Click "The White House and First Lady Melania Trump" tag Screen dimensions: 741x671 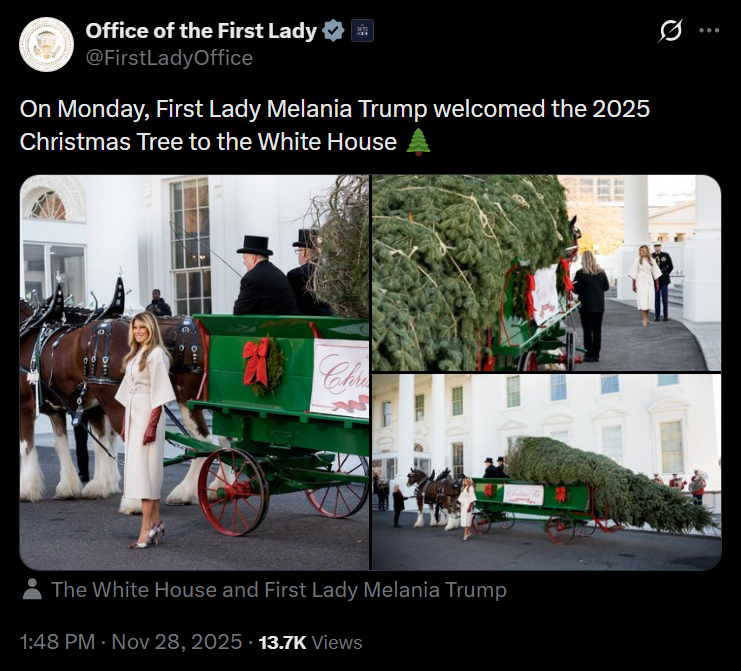pyautogui.click(x=279, y=590)
